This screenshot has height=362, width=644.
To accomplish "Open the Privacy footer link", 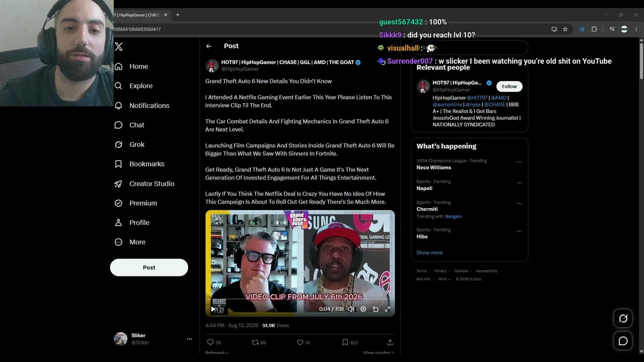I will tap(440, 271).
